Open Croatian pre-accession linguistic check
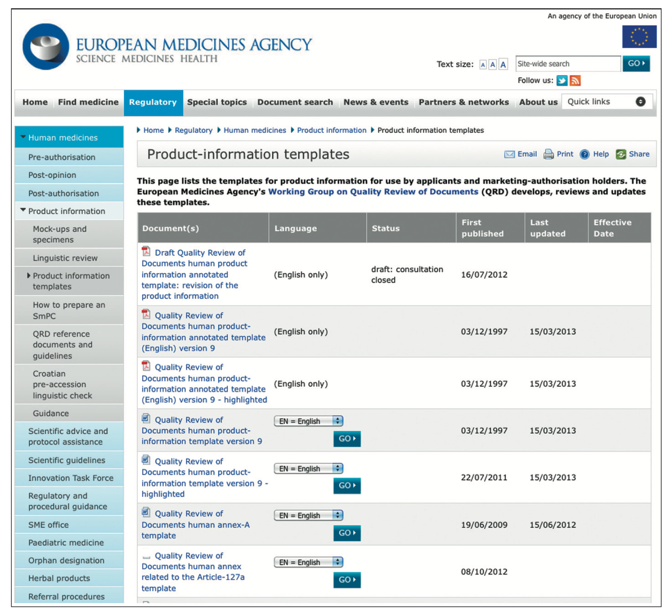Screen dimensions: 672x616 (69, 385)
